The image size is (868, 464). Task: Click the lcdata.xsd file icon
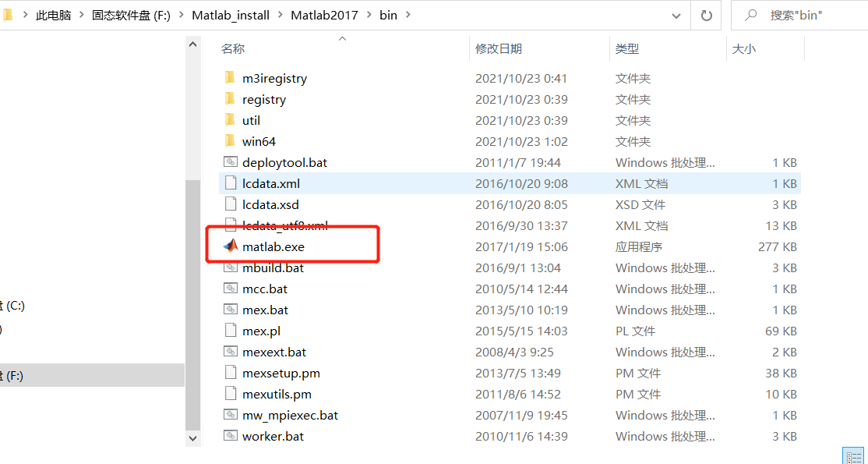(231, 204)
